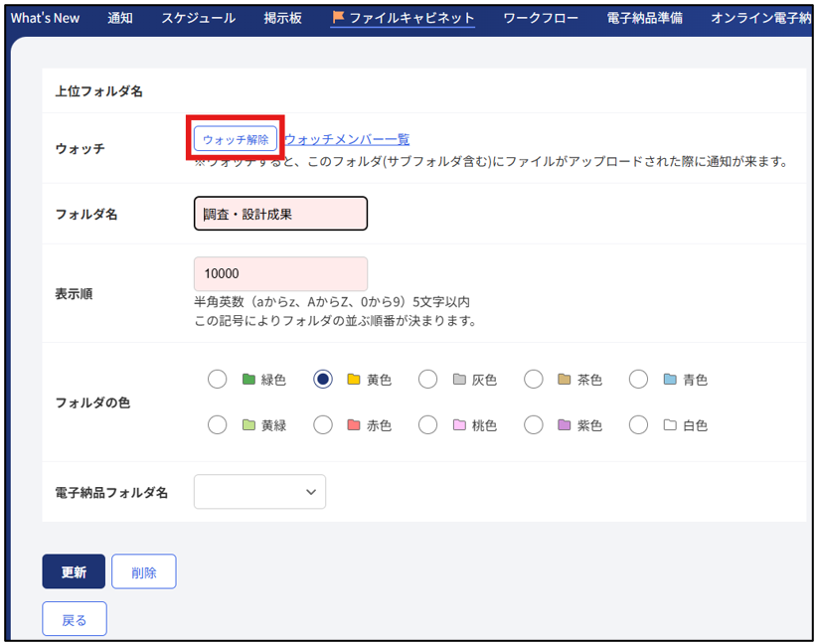Image resolution: width=817 pixels, height=644 pixels.
Task: Click the 黄緑 color label
Action: [x=273, y=425]
